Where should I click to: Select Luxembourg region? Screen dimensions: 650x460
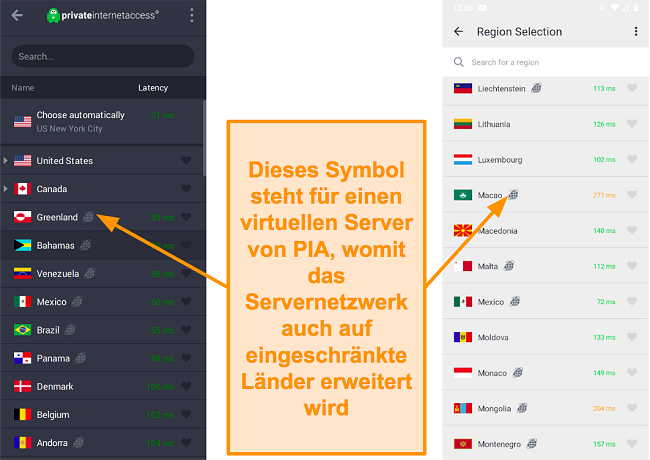point(546,160)
